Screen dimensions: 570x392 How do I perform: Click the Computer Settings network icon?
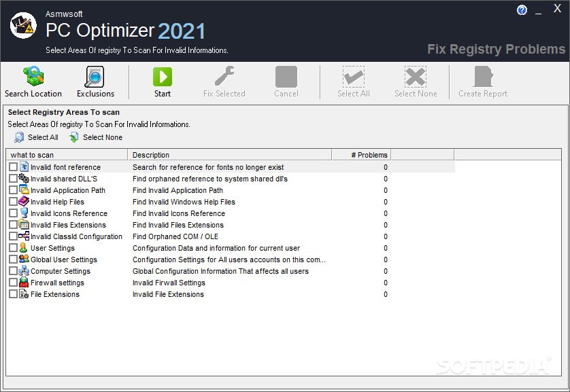pos(24,271)
